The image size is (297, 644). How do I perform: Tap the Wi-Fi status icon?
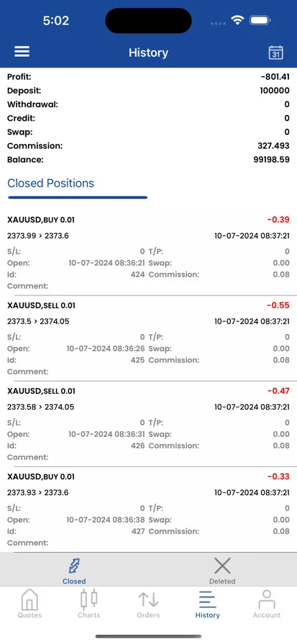click(237, 21)
